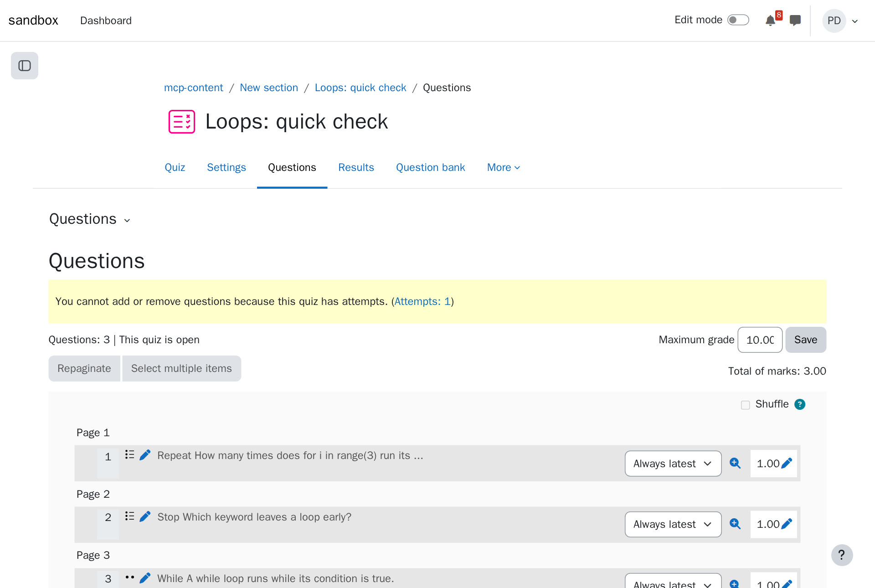Image resolution: width=875 pixels, height=588 pixels.
Task: Switch to the Settings tab
Action: pyautogui.click(x=226, y=167)
